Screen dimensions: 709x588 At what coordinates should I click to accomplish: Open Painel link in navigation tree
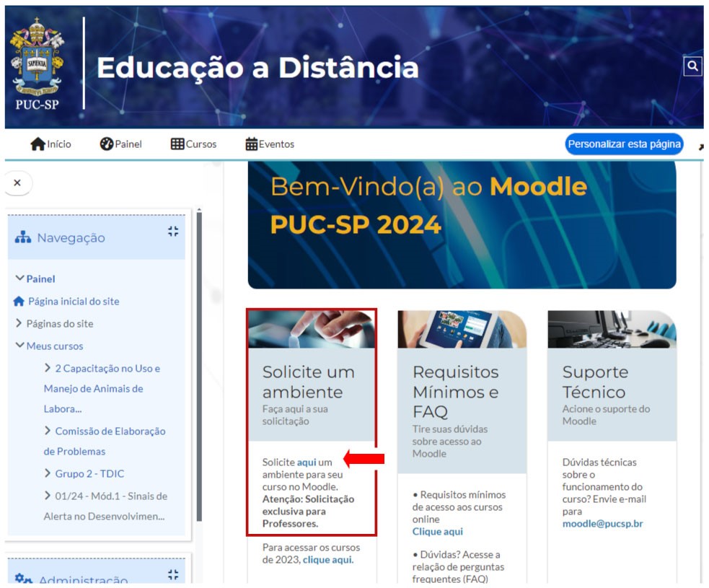point(40,278)
